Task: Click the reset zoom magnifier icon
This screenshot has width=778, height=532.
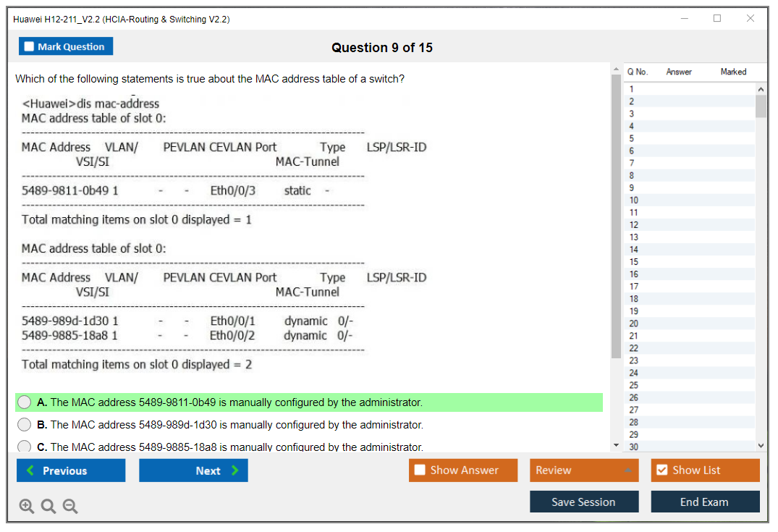Action: (48, 507)
